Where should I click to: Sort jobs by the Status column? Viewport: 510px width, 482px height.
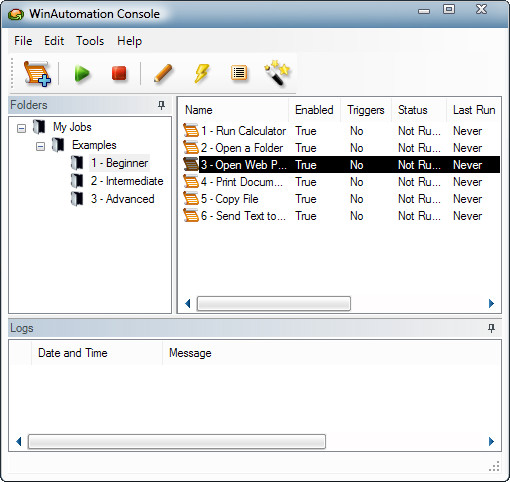(x=419, y=110)
